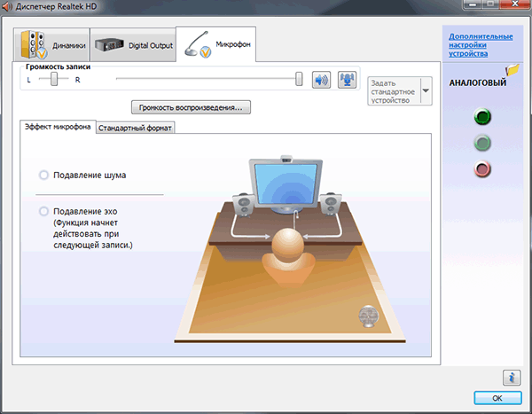The height and width of the screenshot is (414, 532).
Task: Open Дополнительные настройки устройства link
Action: click(481, 45)
